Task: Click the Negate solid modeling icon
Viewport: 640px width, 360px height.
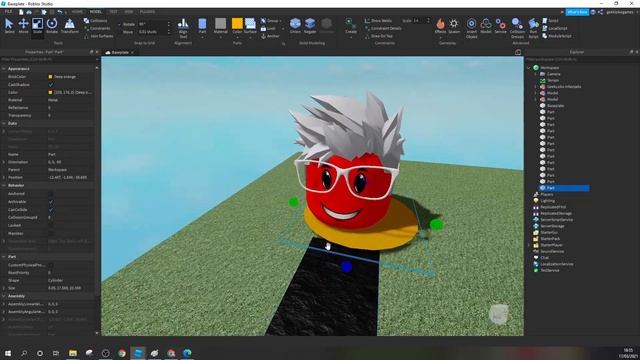Action: (x=310, y=24)
